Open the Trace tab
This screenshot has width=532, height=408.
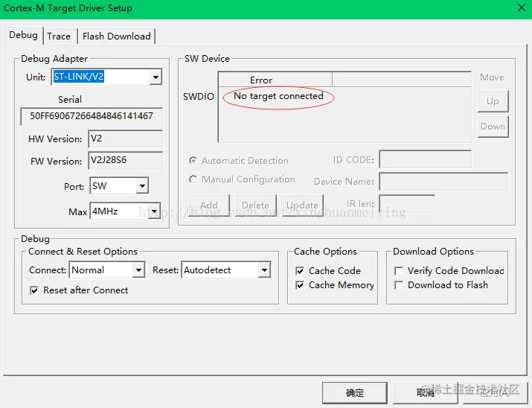pyautogui.click(x=59, y=36)
